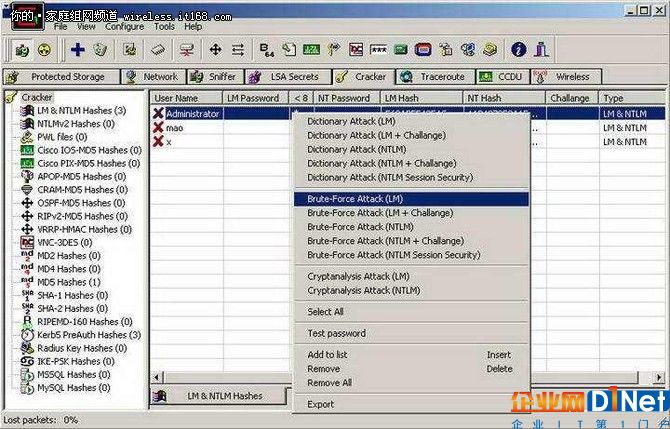
Task: Click horizontal scrollbar left arrow
Action: (157, 377)
